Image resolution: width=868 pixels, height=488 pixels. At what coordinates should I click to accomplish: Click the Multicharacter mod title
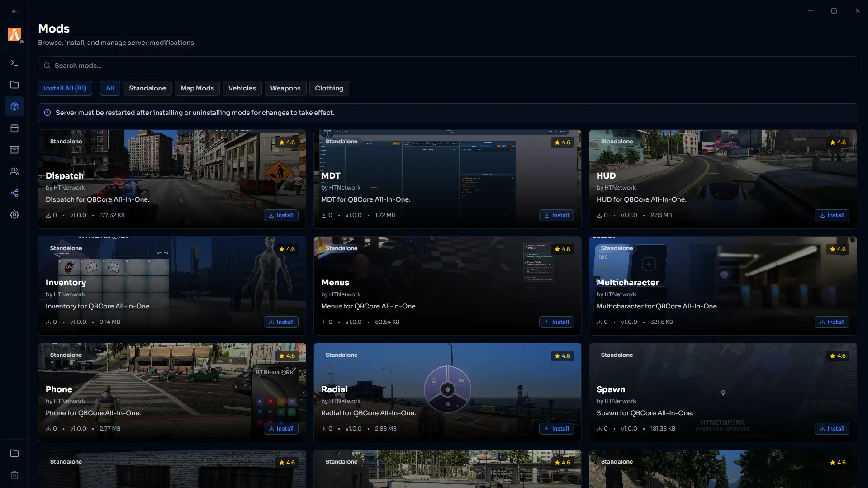(x=627, y=283)
